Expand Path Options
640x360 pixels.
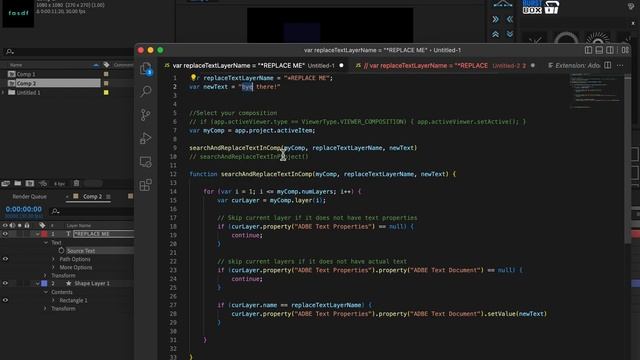point(53,259)
